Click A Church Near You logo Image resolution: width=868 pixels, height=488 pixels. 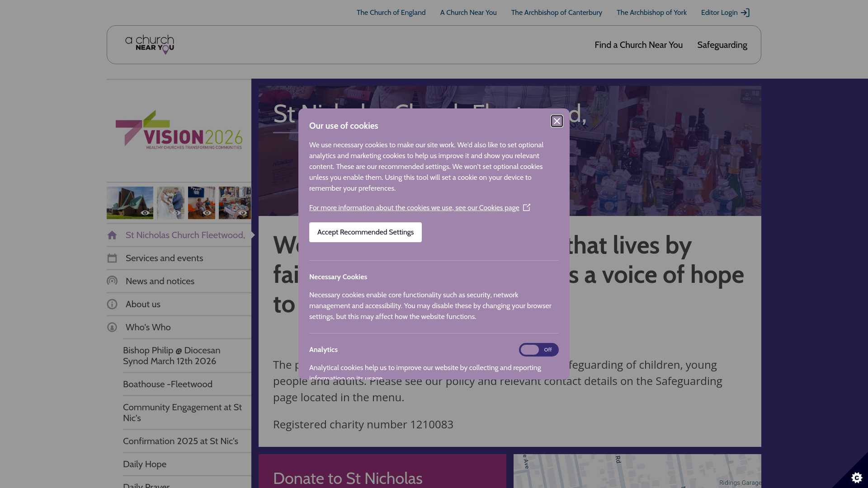(150, 45)
